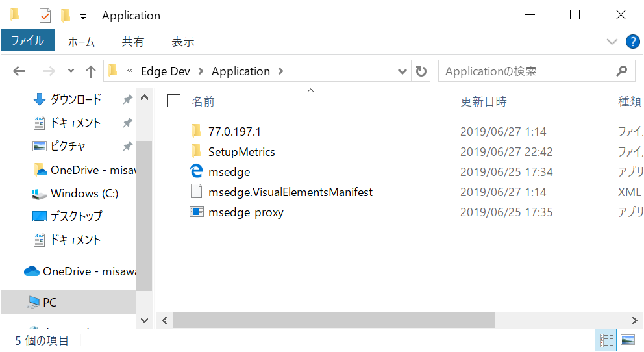Click the refresh button beside address bar
Viewport: 644px width, 352px height.
[421, 71]
